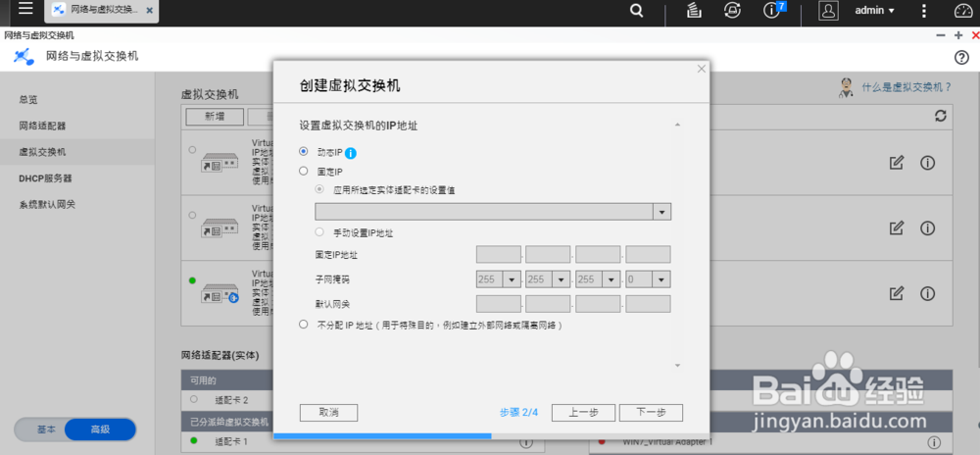Edit the second virtual switch pencil icon
The width and height of the screenshot is (980, 455).
click(897, 228)
